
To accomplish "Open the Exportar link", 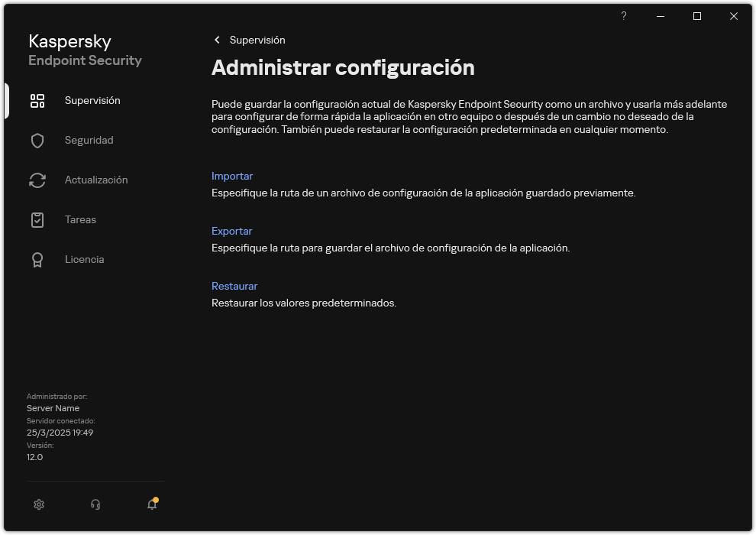I will tap(231, 231).
